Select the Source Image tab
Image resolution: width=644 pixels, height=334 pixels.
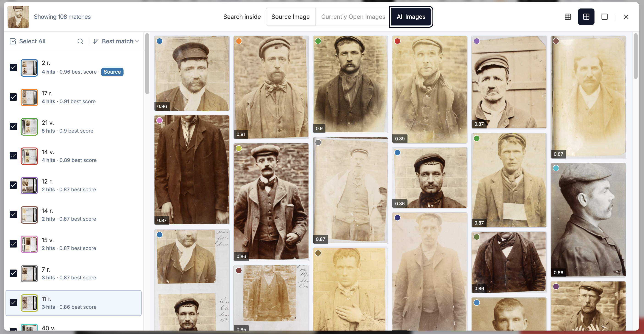click(291, 17)
